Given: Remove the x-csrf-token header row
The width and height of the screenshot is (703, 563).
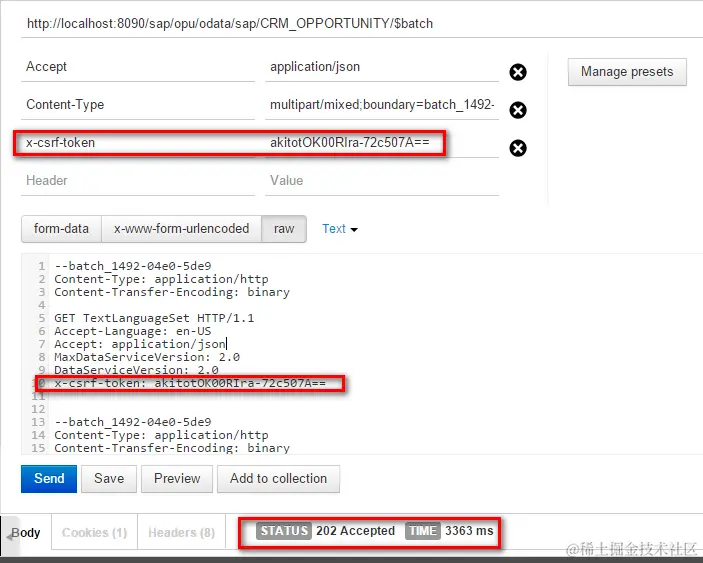Looking at the screenshot, I should click(x=518, y=148).
